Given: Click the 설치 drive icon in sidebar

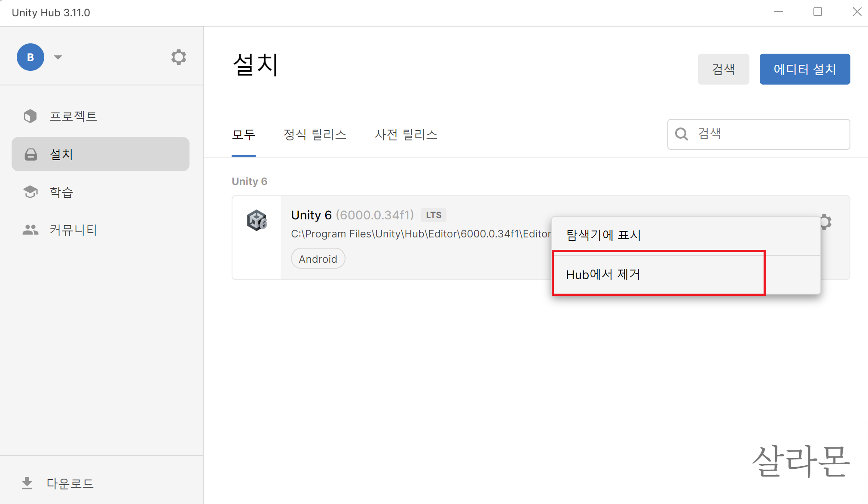Looking at the screenshot, I should pyautogui.click(x=31, y=155).
